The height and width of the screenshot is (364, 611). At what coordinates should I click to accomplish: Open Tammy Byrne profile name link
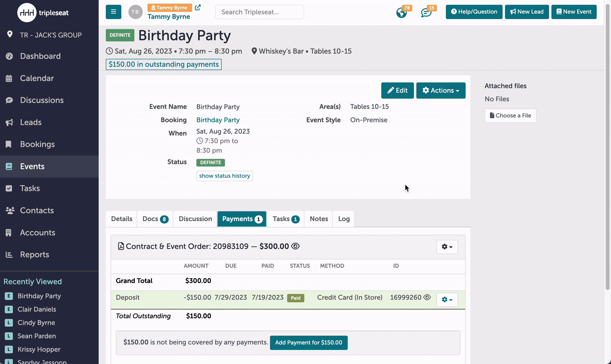pos(169,17)
